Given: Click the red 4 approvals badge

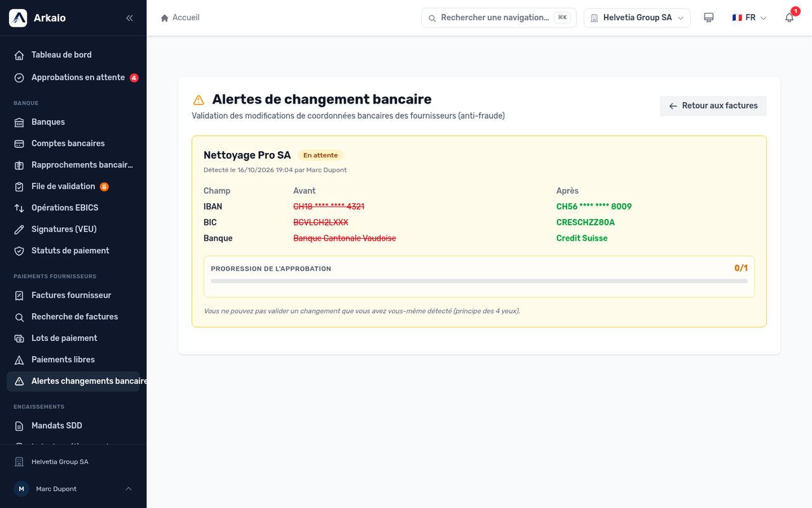Looking at the screenshot, I should [134, 77].
